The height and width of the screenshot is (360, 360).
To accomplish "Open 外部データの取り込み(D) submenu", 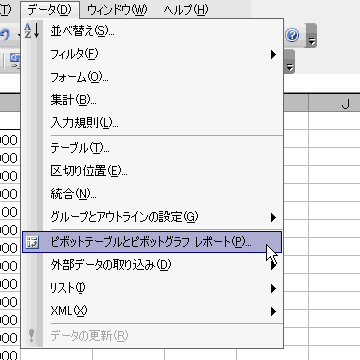I will (153, 265).
